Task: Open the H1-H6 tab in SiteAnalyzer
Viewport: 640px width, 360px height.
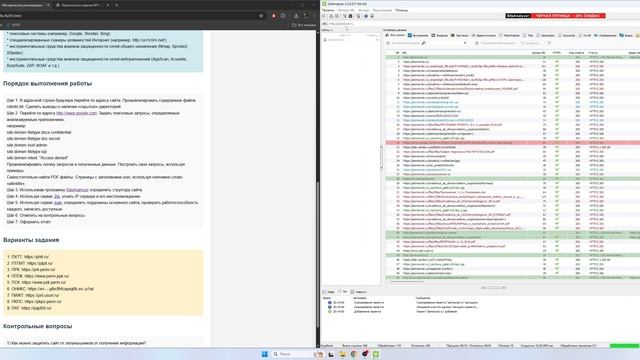Action: (x=584, y=36)
